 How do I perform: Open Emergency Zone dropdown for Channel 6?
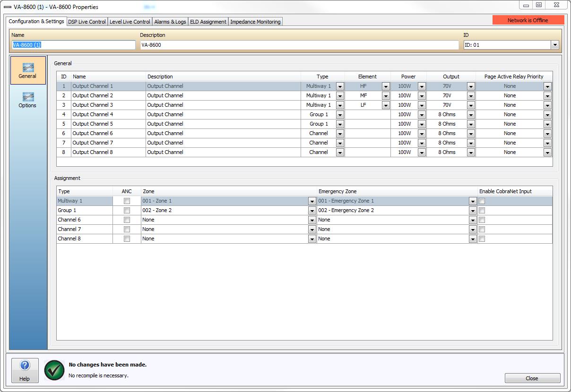click(473, 220)
